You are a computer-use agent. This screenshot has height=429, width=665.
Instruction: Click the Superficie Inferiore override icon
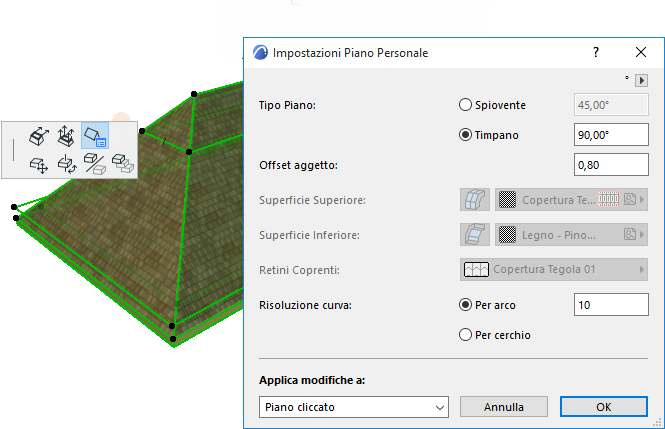click(475, 234)
